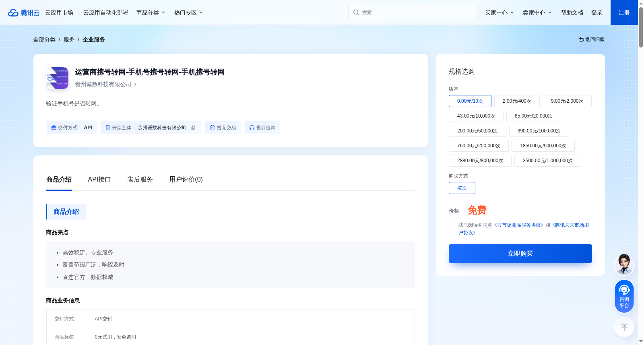This screenshot has height=345, width=644.
Task: Expand the 卖家中心 dropdown
Action: coord(537,12)
